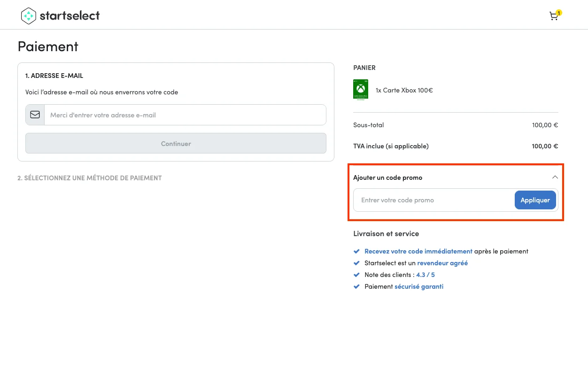Click the checkmark next to 'Recevez votre code'

click(356, 251)
